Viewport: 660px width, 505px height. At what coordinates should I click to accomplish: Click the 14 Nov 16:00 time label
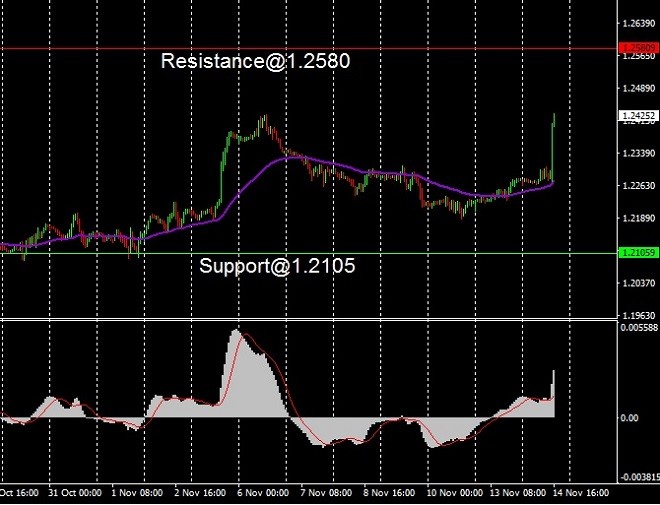pyautogui.click(x=581, y=493)
